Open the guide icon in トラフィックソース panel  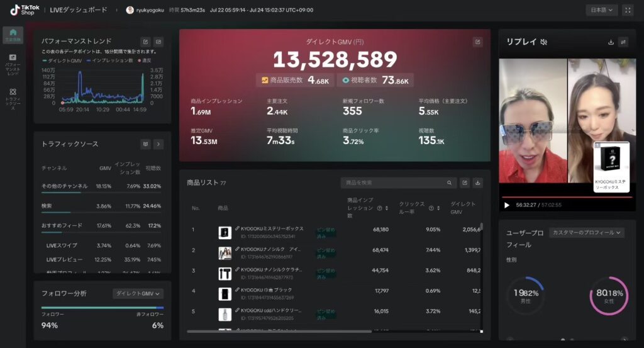pos(145,144)
